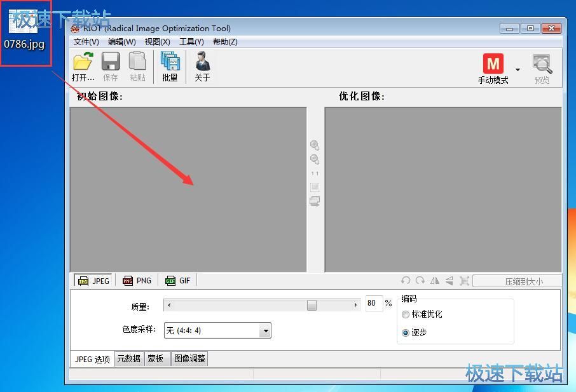Rotate image clockwise icon

click(x=420, y=281)
